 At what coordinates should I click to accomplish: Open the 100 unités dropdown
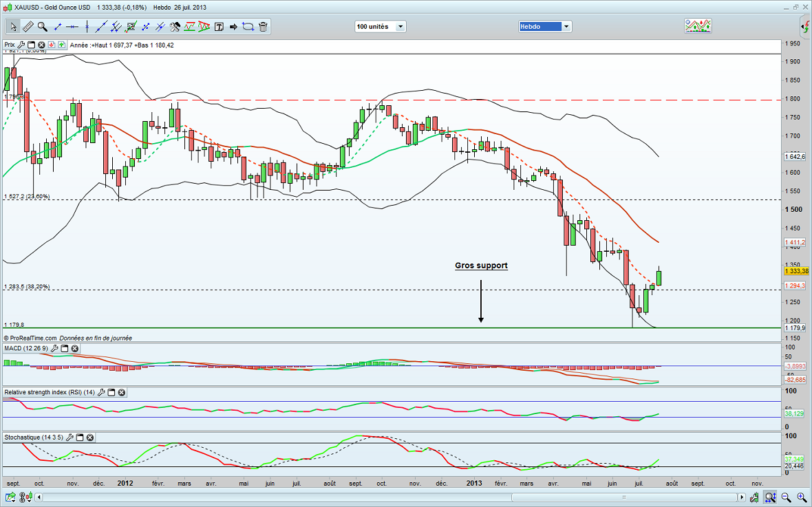tap(380, 27)
